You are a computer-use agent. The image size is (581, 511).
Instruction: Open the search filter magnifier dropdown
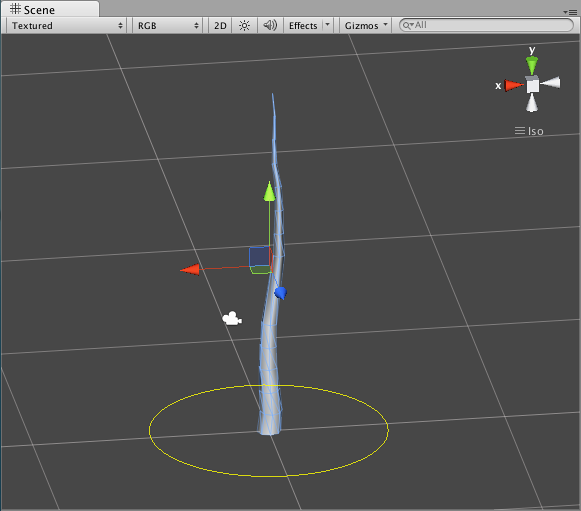pyautogui.click(x=408, y=25)
